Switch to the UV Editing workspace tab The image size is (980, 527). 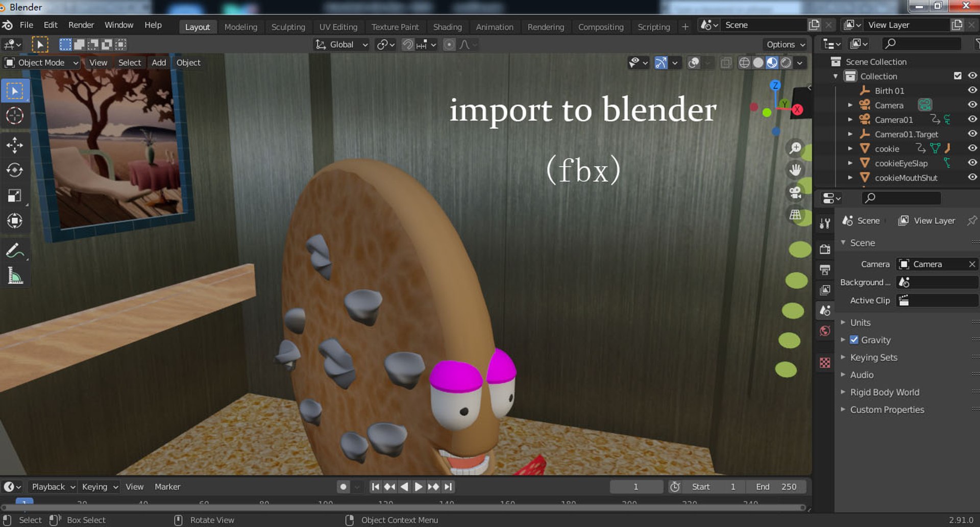coord(338,27)
